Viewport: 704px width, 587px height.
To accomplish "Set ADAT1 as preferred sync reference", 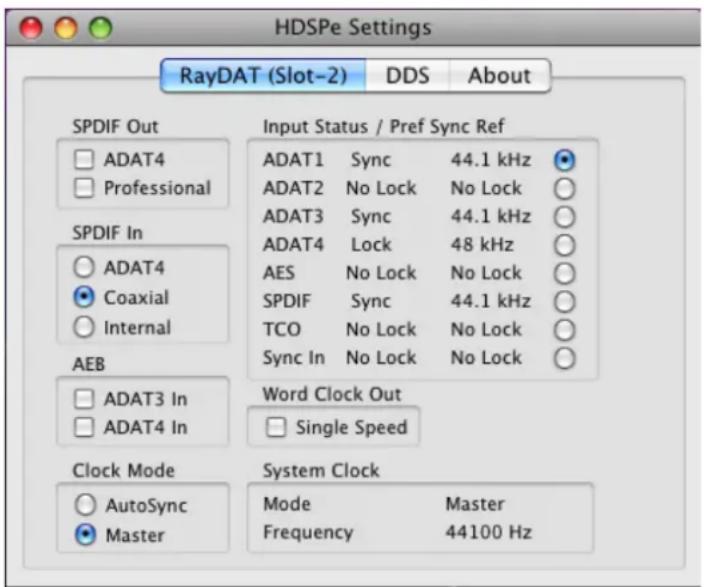I will pyautogui.click(x=564, y=160).
